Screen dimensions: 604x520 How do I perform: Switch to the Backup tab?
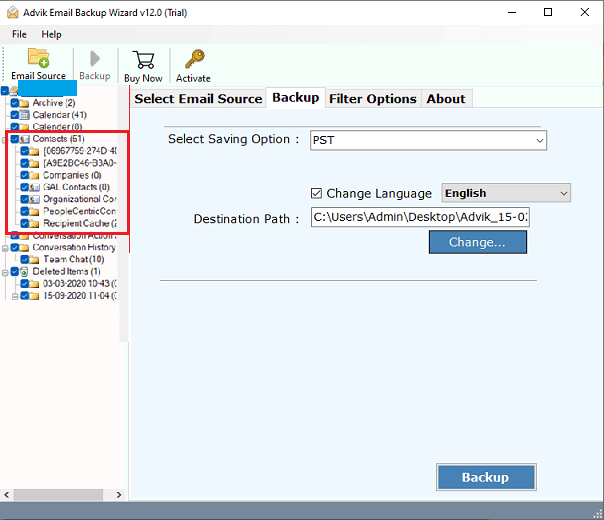[296, 98]
